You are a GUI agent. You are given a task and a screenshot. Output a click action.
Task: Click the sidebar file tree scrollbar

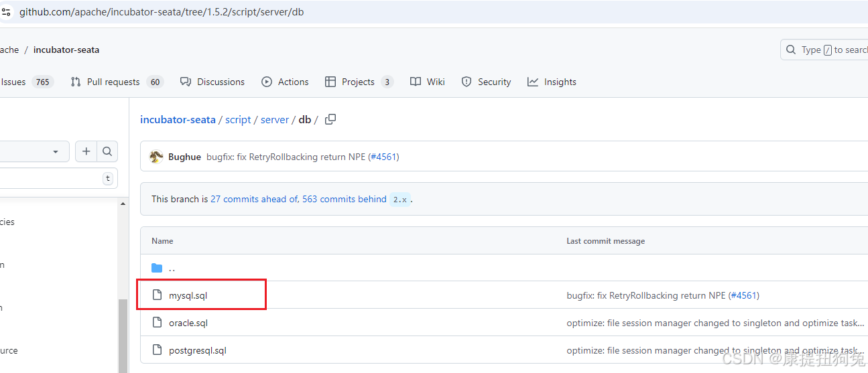click(123, 335)
